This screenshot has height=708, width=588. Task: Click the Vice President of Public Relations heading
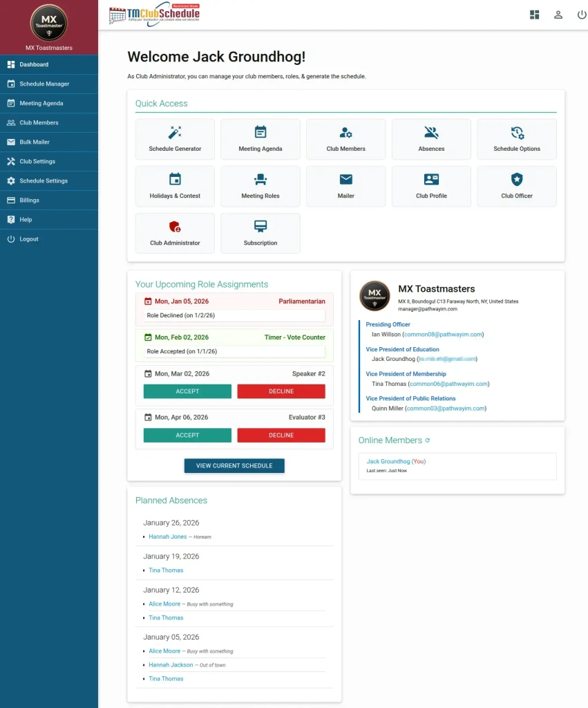tap(410, 398)
